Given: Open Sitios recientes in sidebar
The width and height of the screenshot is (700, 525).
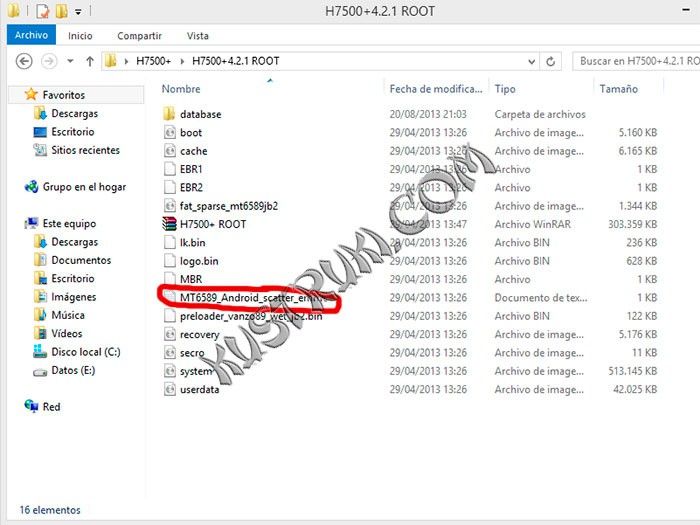Looking at the screenshot, I should 86,150.
